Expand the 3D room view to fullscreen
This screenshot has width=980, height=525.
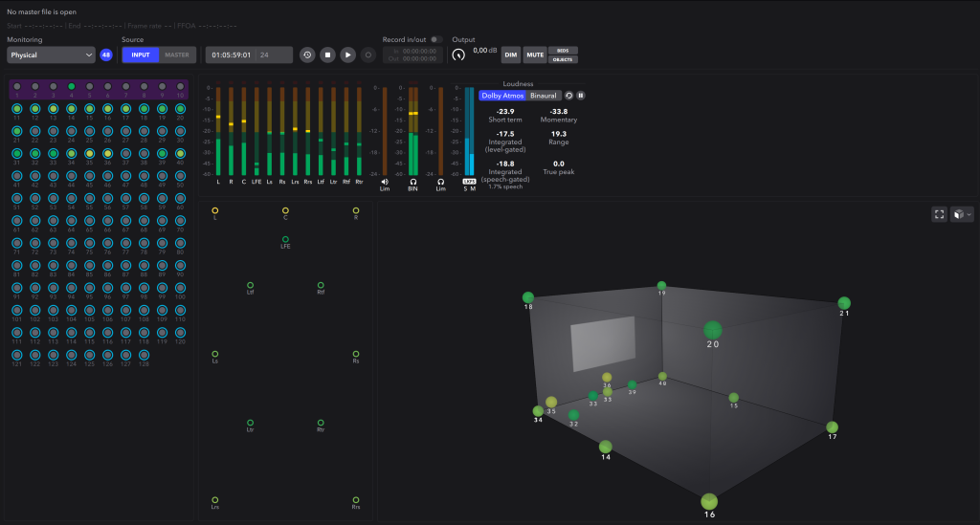940,215
